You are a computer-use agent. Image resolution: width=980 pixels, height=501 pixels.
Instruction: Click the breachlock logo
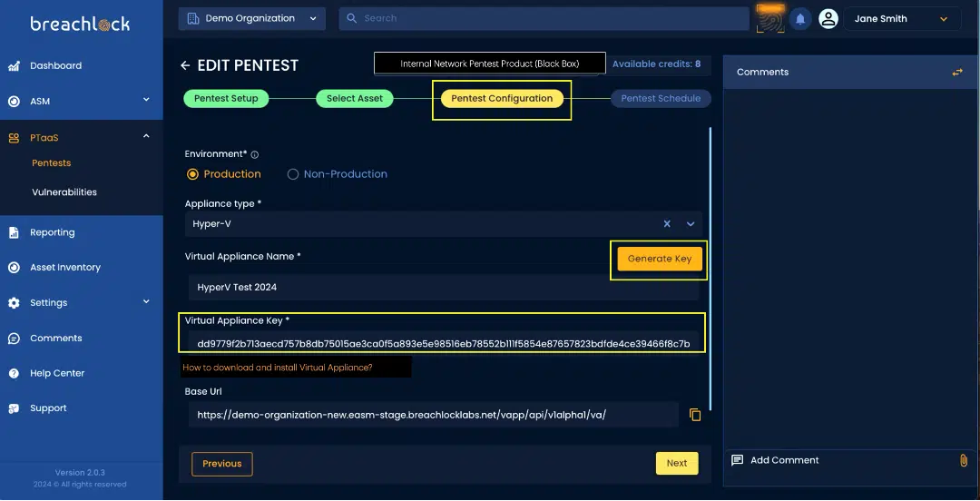click(80, 25)
